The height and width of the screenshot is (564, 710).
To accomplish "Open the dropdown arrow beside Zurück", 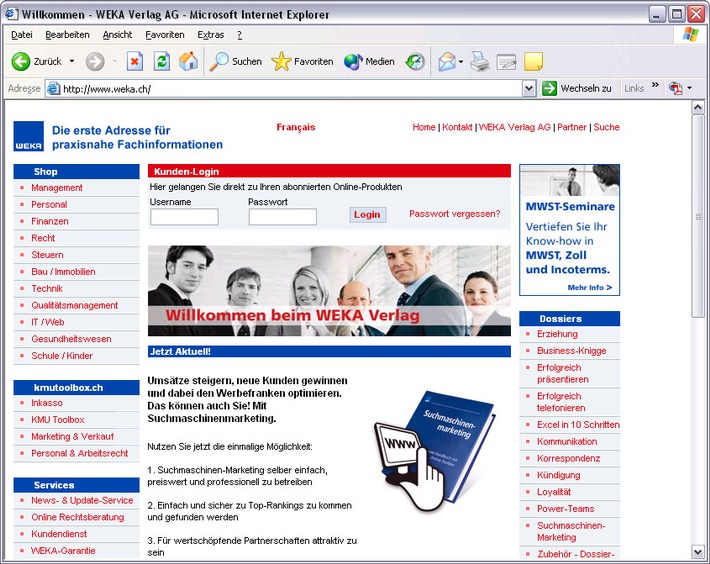I will [72, 62].
